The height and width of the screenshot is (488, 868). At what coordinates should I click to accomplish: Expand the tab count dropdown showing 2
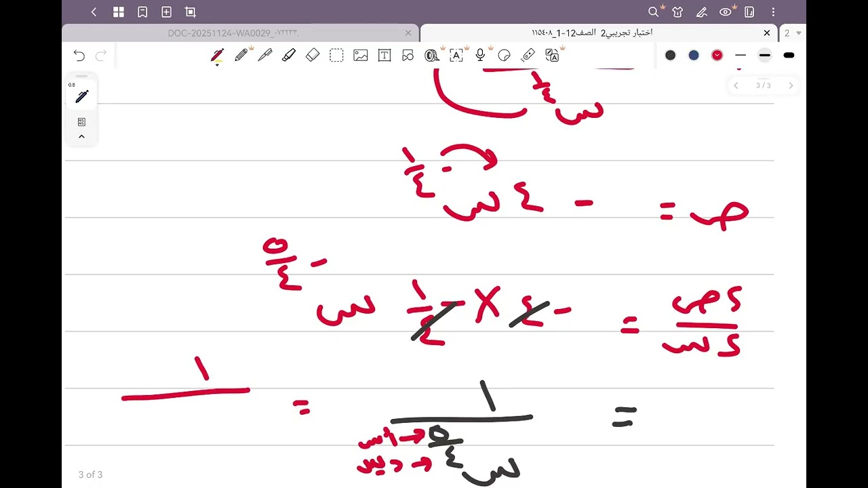click(x=793, y=33)
